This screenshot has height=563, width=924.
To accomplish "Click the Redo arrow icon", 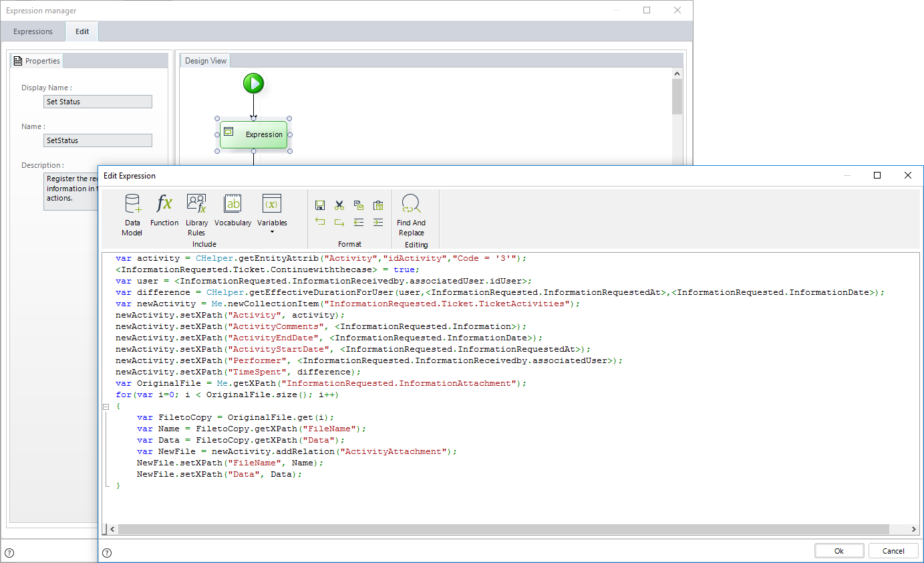I will pyautogui.click(x=339, y=223).
